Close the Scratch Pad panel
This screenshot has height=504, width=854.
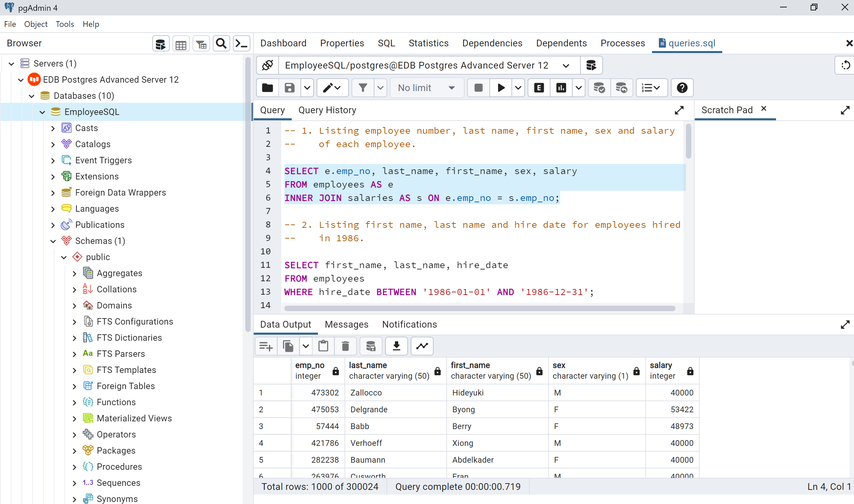764,109
